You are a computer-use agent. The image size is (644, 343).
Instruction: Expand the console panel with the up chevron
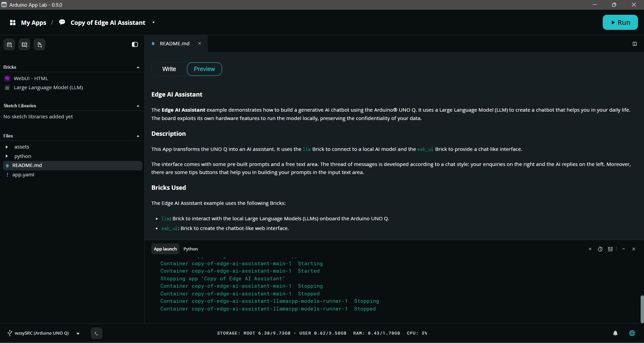pyautogui.click(x=624, y=249)
